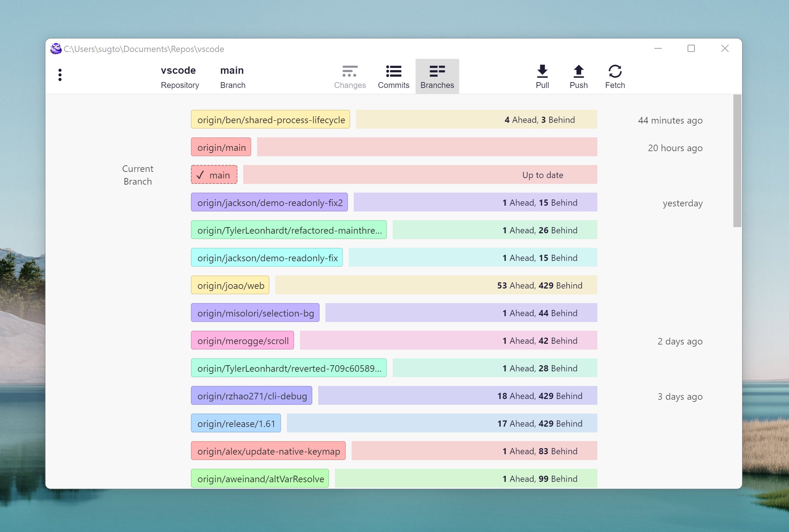The image size is (789, 532).
Task: Click the Push upload arrow icon
Action: [578, 71]
